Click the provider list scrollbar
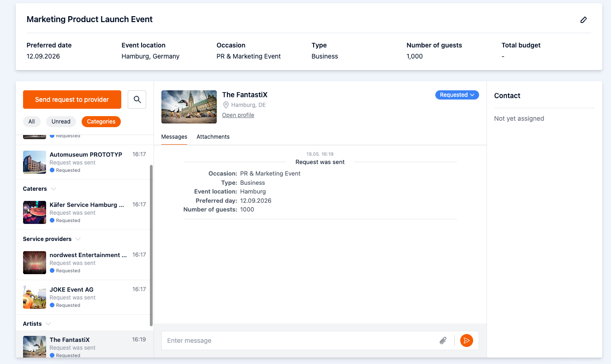Image resolution: width=611 pixels, height=364 pixels. 151,246
